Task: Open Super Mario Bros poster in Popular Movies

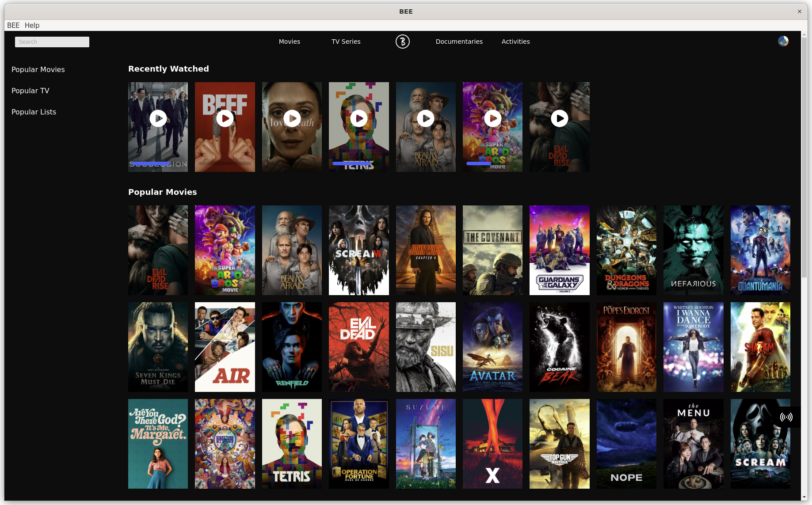Action: click(225, 250)
